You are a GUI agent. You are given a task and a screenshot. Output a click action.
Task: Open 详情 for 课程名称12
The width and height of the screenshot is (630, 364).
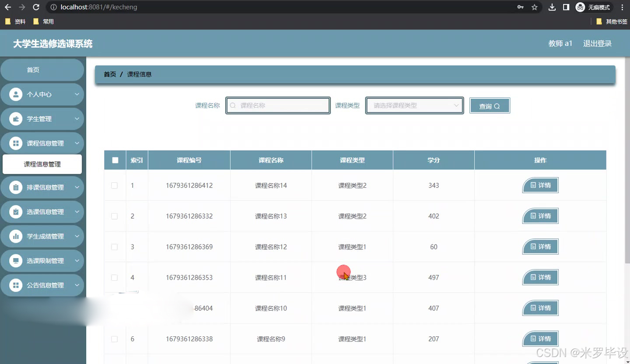(x=540, y=247)
